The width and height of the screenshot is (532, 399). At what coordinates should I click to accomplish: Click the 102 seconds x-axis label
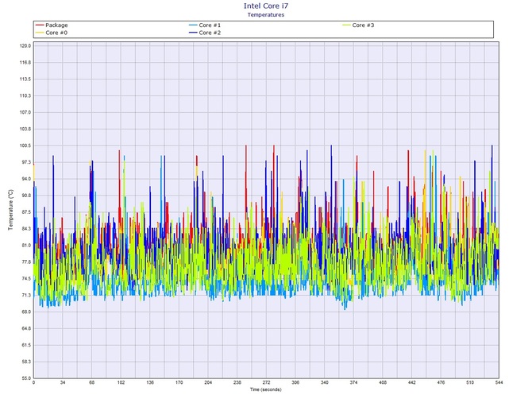point(121,382)
